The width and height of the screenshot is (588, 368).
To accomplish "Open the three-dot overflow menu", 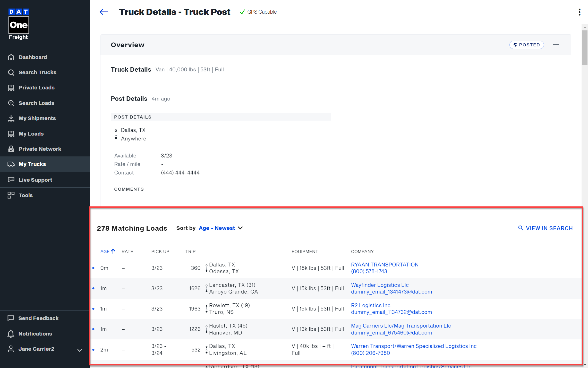I will (579, 12).
